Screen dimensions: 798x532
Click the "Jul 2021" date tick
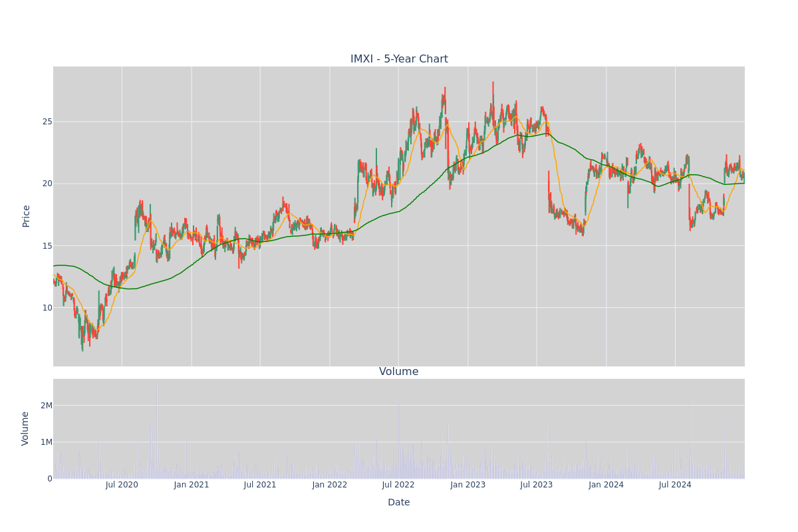pyautogui.click(x=260, y=485)
